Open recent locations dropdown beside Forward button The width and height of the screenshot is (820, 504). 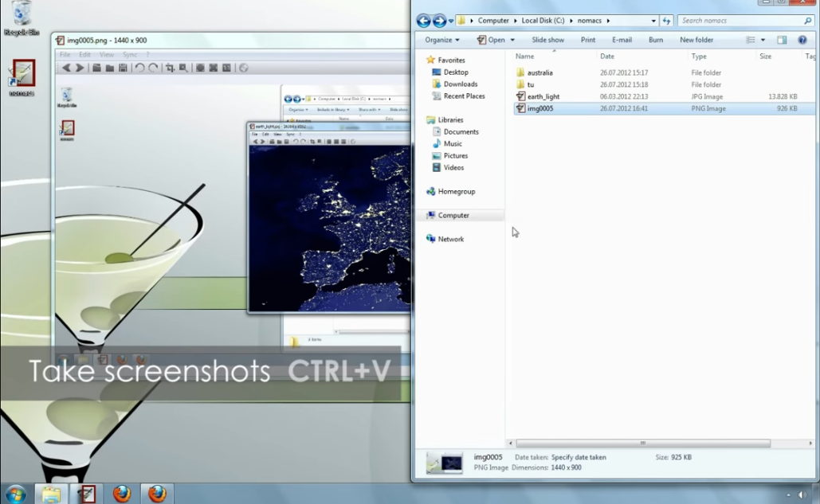pos(451,21)
